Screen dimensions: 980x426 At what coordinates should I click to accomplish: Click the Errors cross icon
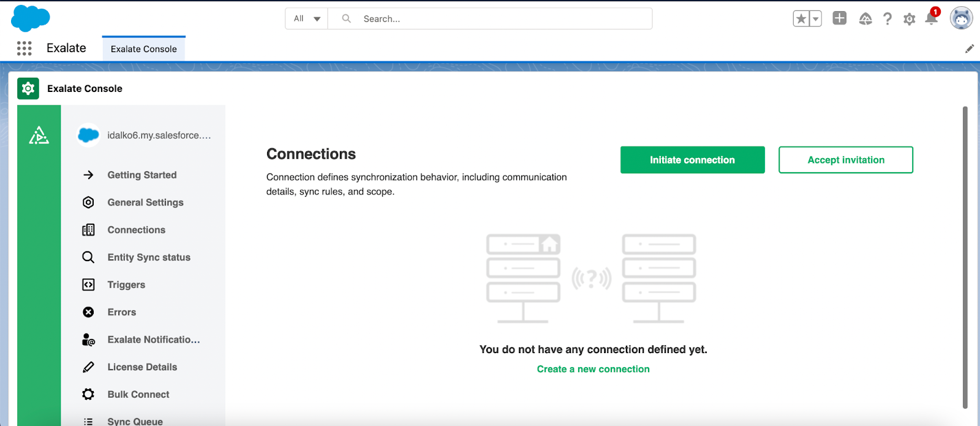(88, 312)
